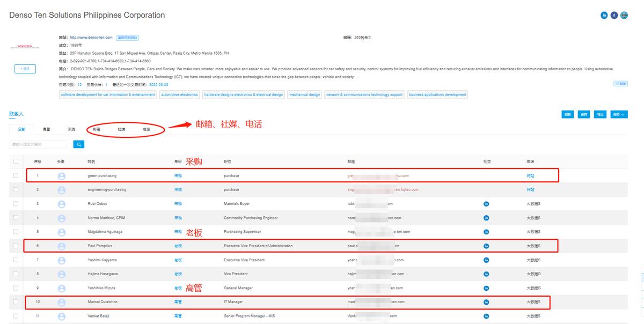Check the box for Yoshimi Kajiyama row
This screenshot has width=644, height=324.
point(16,260)
